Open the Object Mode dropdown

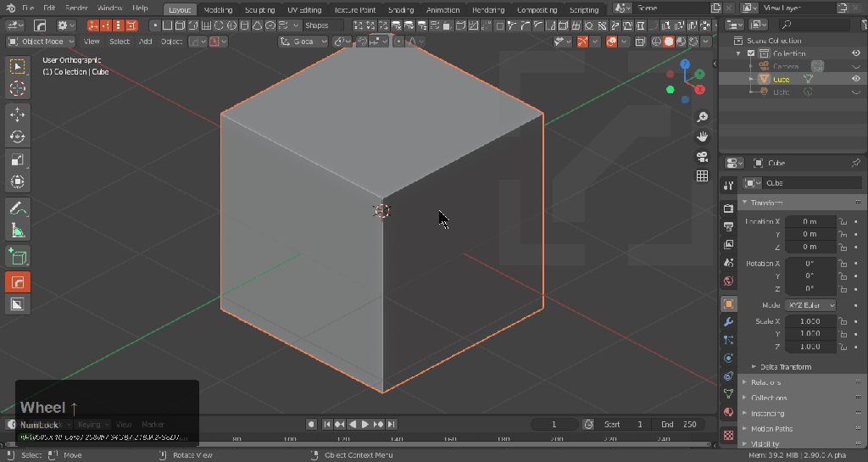[41, 42]
